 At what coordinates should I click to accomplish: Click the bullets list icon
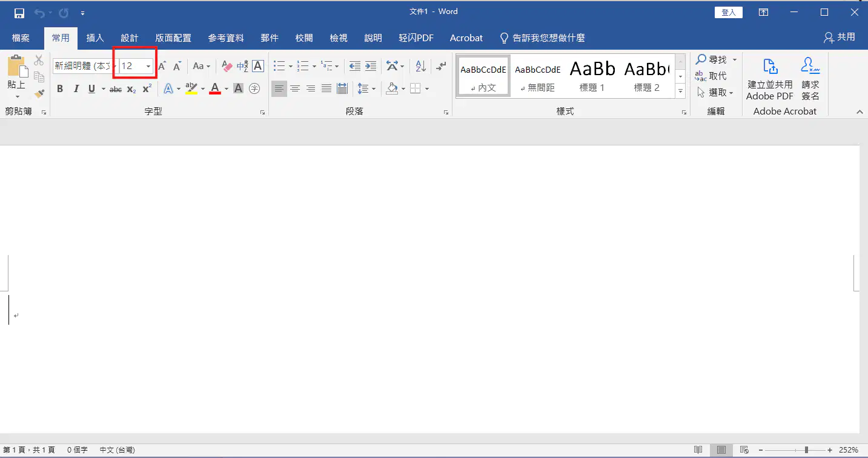[279, 66]
